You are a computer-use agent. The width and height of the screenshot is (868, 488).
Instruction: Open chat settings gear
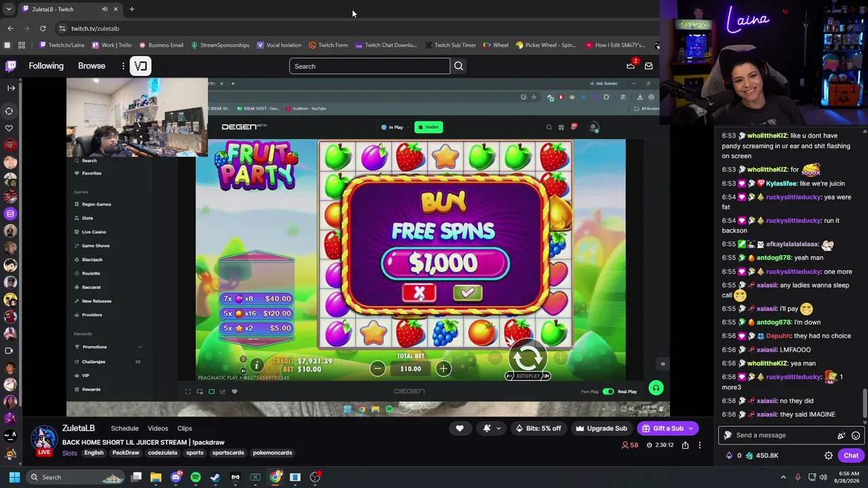(829, 455)
